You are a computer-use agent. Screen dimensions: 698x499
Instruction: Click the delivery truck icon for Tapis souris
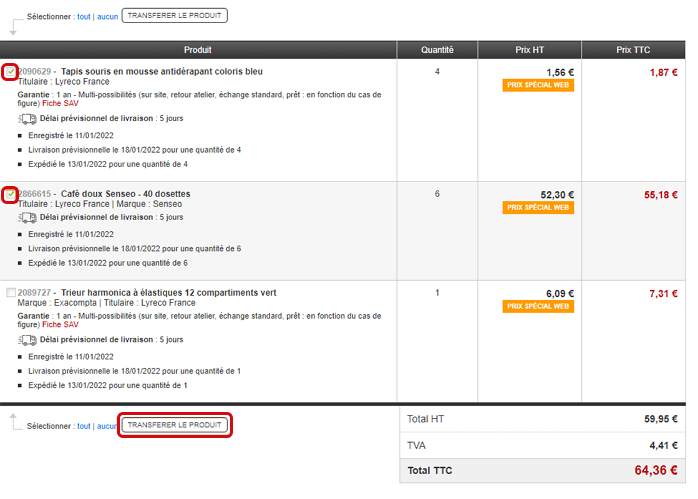tap(27, 118)
